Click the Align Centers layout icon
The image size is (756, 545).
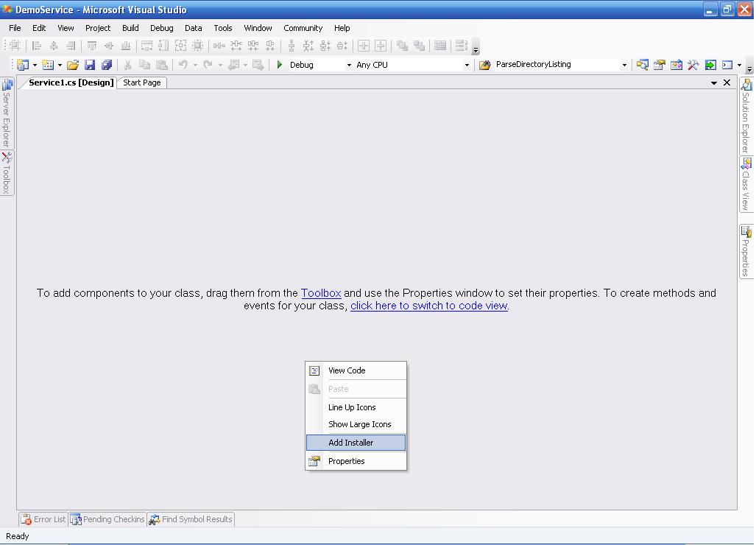coord(54,46)
